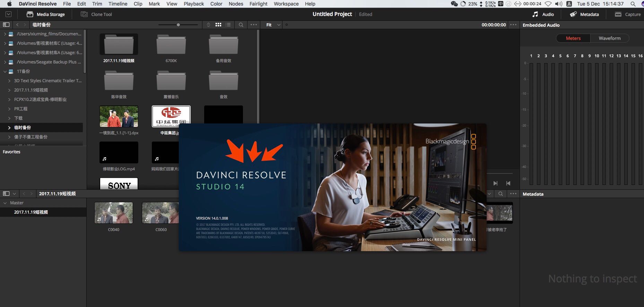This screenshot has width=644, height=307.
Task: Click the Favorites section header
Action: click(11, 152)
